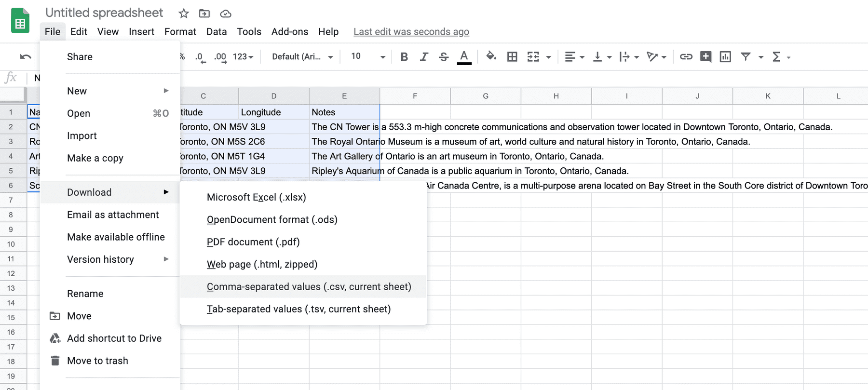Open text color picker
The width and height of the screenshot is (868, 390).
(464, 57)
